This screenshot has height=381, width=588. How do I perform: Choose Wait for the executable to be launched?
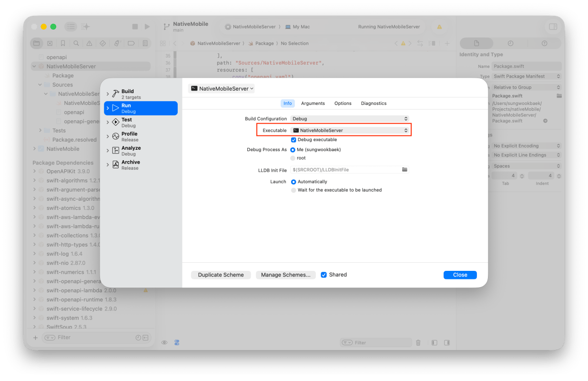294,190
